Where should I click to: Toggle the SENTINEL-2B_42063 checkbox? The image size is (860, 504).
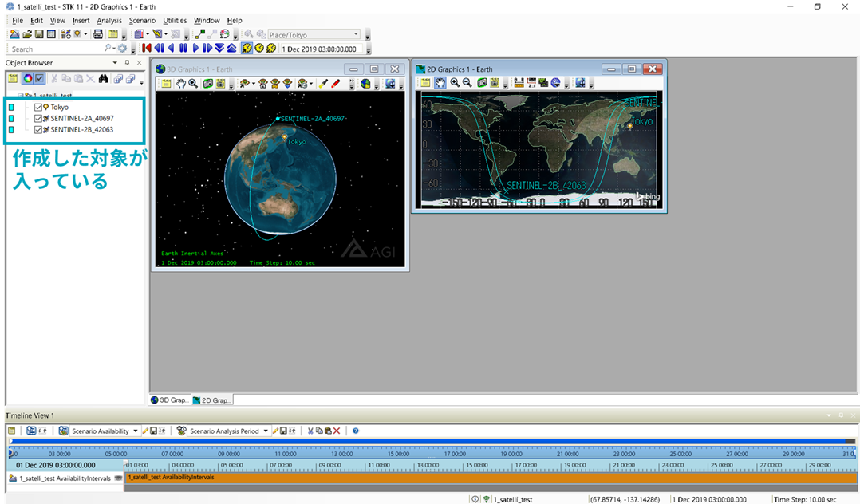37,129
